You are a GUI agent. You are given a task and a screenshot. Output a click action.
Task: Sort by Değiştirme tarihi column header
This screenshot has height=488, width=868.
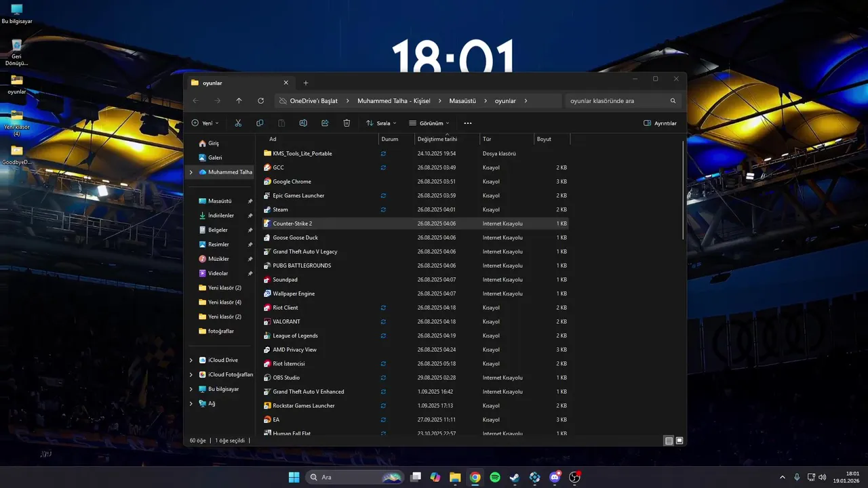(x=446, y=139)
